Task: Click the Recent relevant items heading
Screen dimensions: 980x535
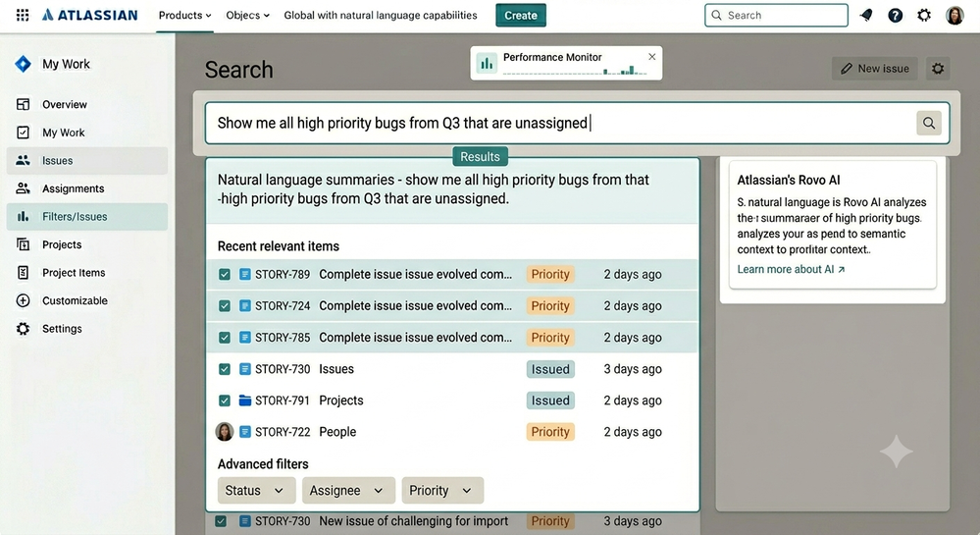Action: [279, 246]
